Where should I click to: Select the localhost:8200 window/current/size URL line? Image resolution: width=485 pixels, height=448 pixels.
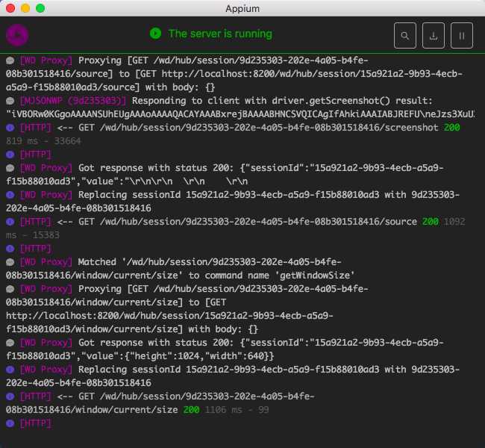pos(169,316)
